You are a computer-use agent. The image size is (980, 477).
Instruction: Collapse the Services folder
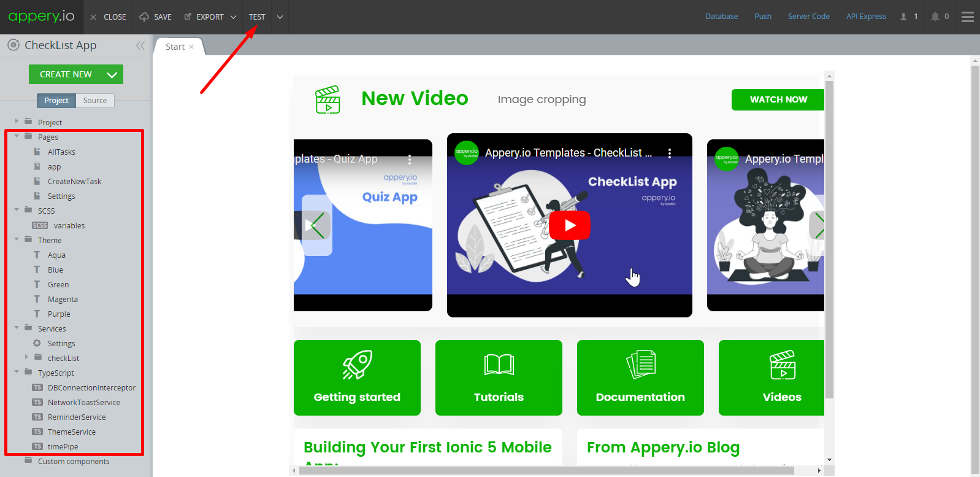(x=17, y=328)
